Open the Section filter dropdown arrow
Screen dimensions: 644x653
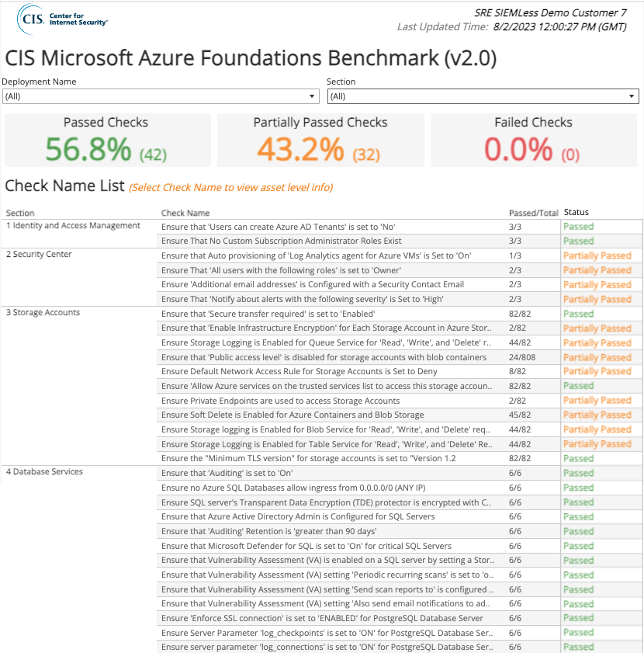tap(632, 96)
